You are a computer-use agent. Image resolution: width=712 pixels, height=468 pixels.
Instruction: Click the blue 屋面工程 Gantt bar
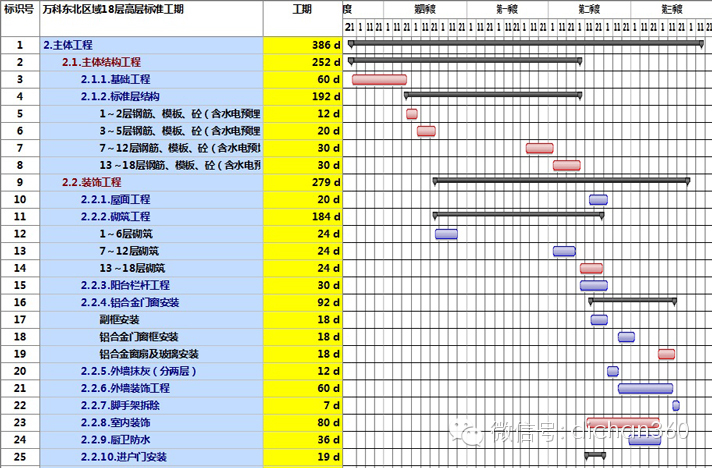click(598, 200)
